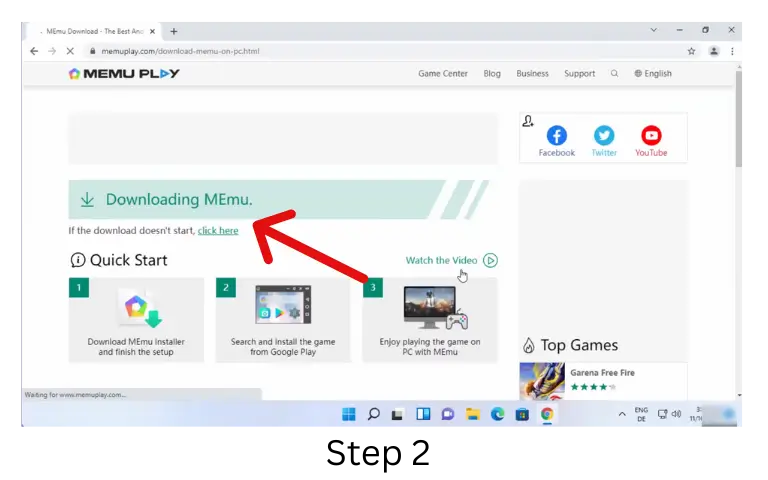This screenshot has width=768, height=480.
Task: Click the volume icon in system tray
Action: (676, 414)
